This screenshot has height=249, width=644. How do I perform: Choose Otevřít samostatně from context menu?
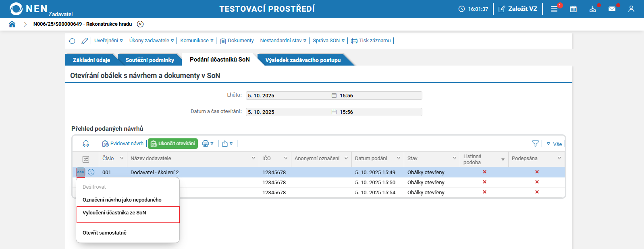[x=104, y=233]
